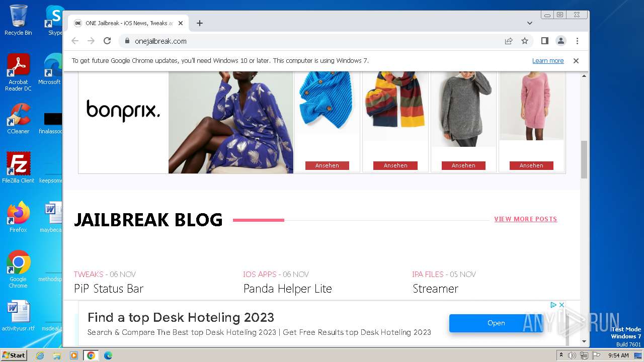Select the ONE Jailbreak browser tab
The height and width of the screenshot is (362, 644).
click(x=128, y=23)
